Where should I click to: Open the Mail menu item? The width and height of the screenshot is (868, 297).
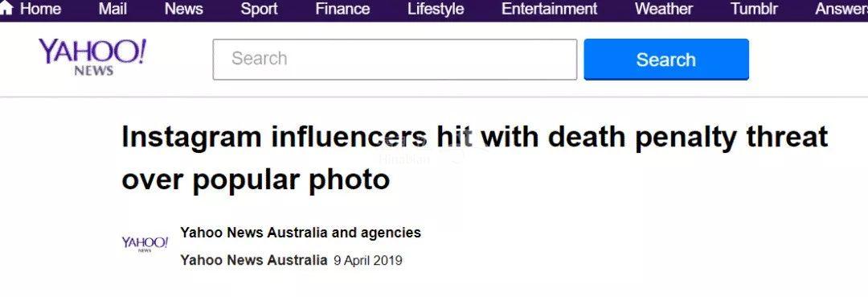coord(113,9)
